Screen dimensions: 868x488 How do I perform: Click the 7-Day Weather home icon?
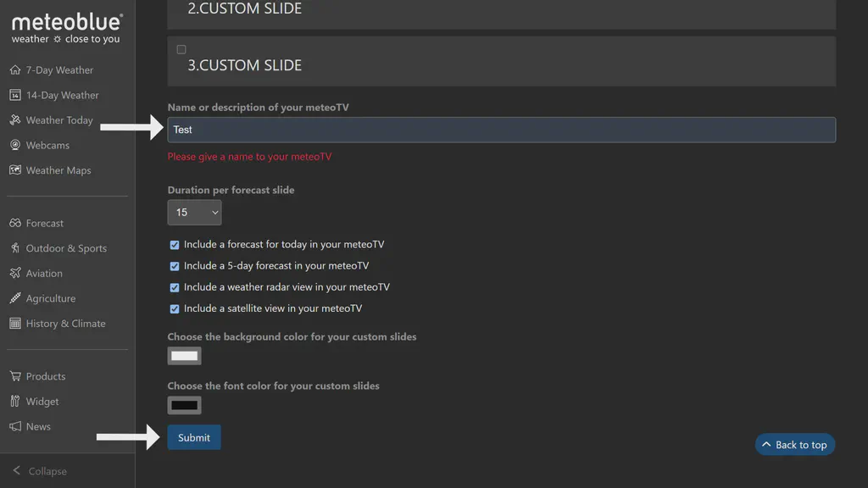15,70
